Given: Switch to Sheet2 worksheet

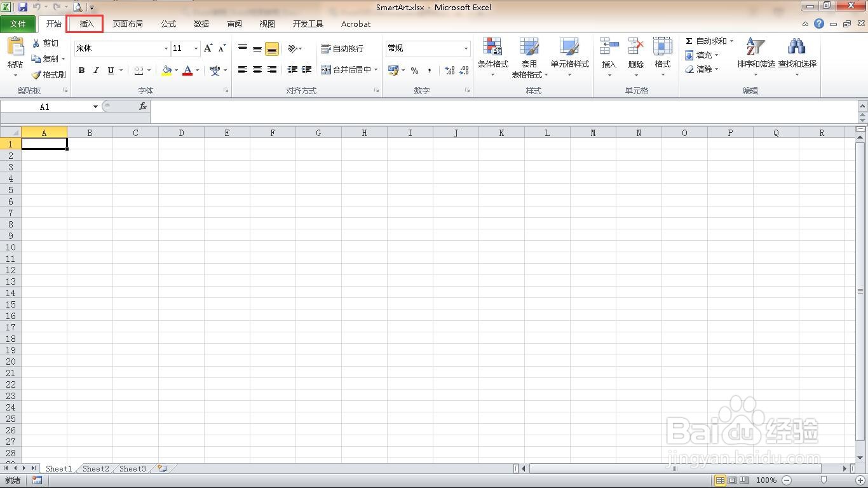Looking at the screenshot, I should pos(96,469).
